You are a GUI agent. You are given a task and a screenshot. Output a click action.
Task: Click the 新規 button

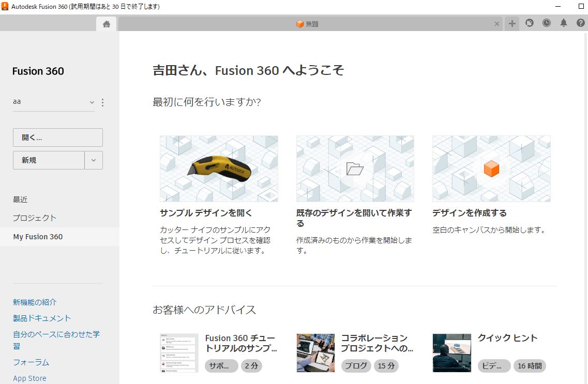49,160
